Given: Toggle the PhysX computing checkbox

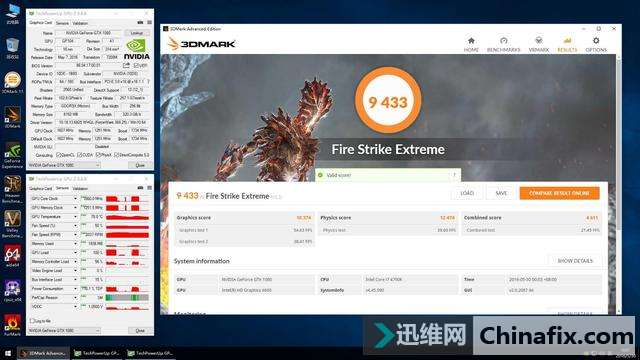Looking at the screenshot, I should pyautogui.click(x=98, y=155).
